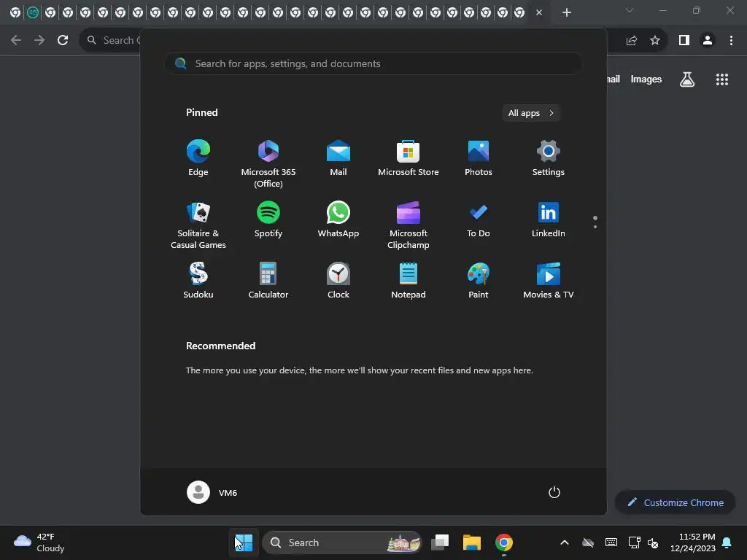Open Google apps grid in Chrome
The width and height of the screenshot is (747, 560).
click(722, 79)
